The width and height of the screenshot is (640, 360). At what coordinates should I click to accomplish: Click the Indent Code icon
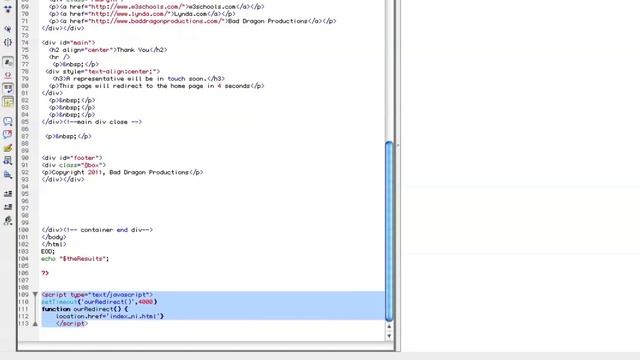(8, 193)
